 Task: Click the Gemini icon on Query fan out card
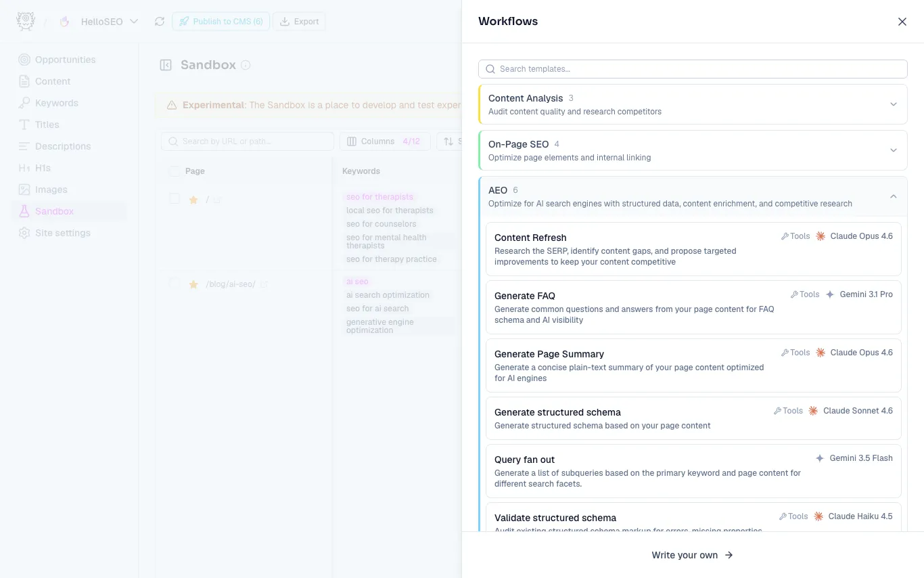click(820, 458)
